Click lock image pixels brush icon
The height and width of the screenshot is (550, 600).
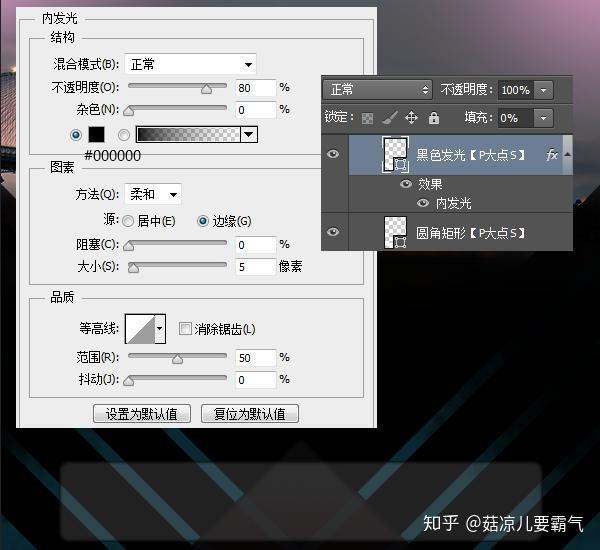point(390,118)
